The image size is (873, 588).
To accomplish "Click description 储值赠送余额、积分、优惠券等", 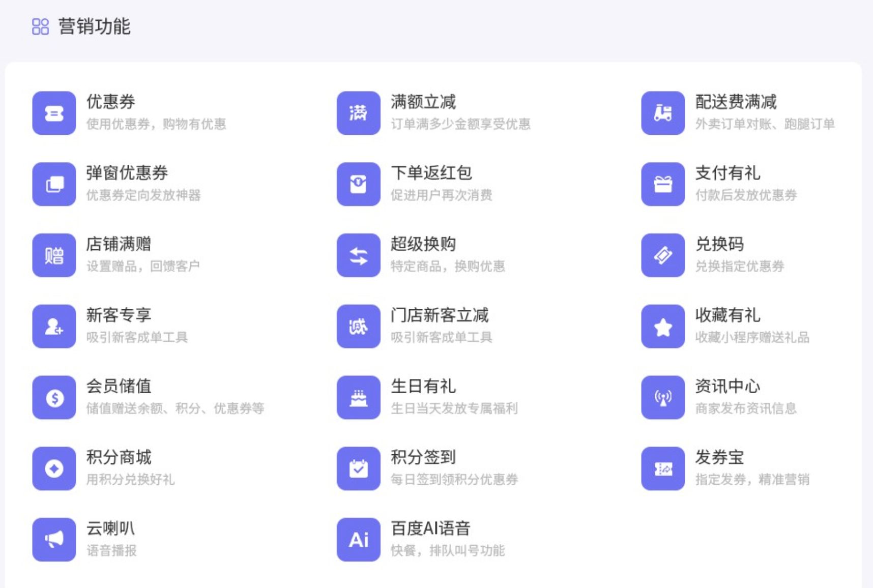I will 175,408.
